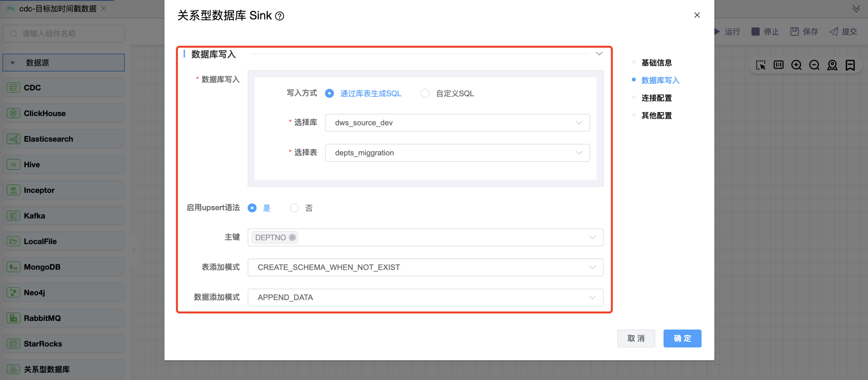Screen dimensions: 868x380
Task: Click the 取消 button
Action: coord(636,338)
